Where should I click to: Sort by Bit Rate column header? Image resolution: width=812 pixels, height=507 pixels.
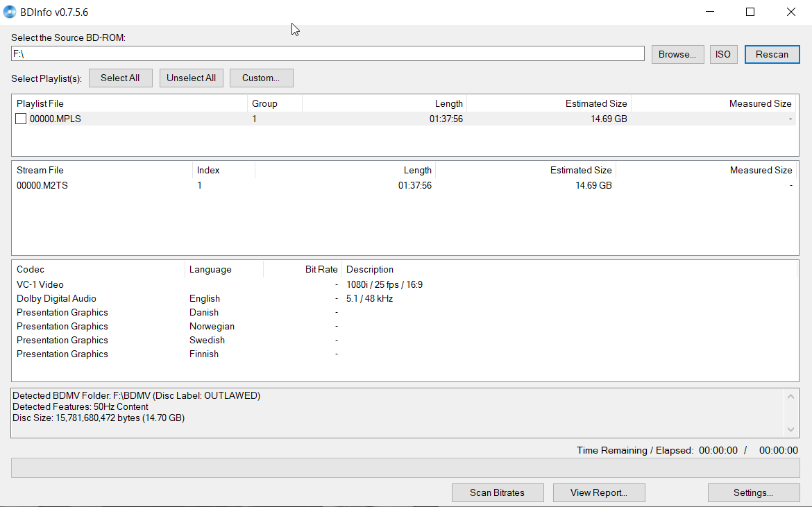tap(303, 270)
